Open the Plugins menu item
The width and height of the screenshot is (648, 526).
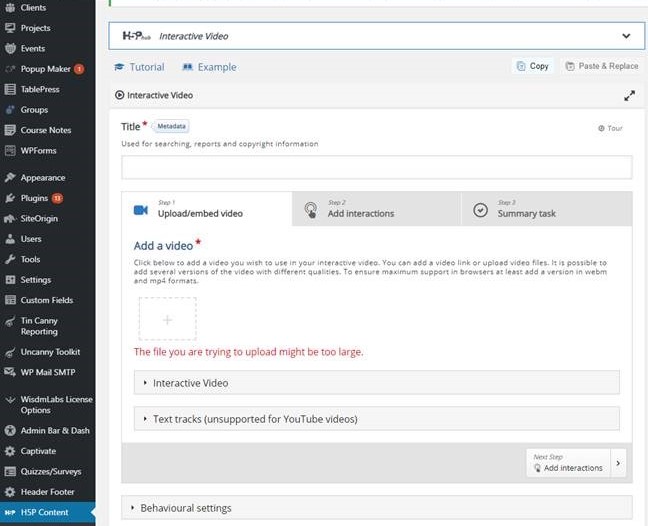point(34,198)
